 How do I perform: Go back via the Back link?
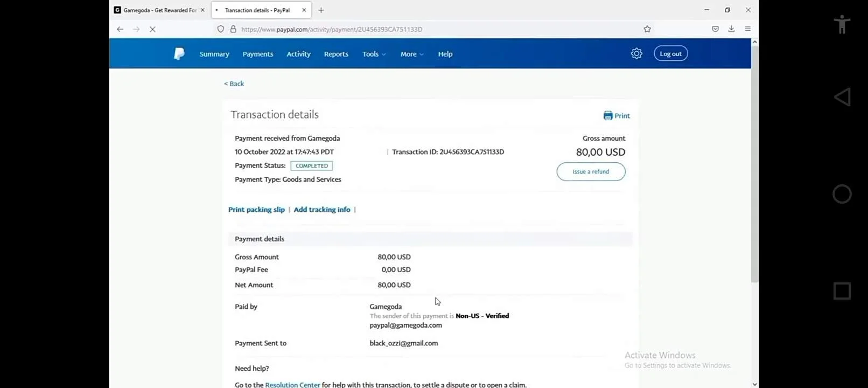tap(234, 84)
